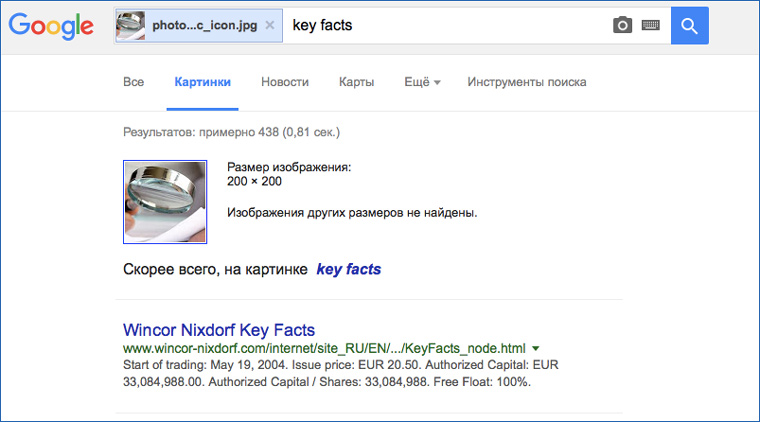Click the 'Размер изображения:' label
The image size is (760, 422).
289,167
